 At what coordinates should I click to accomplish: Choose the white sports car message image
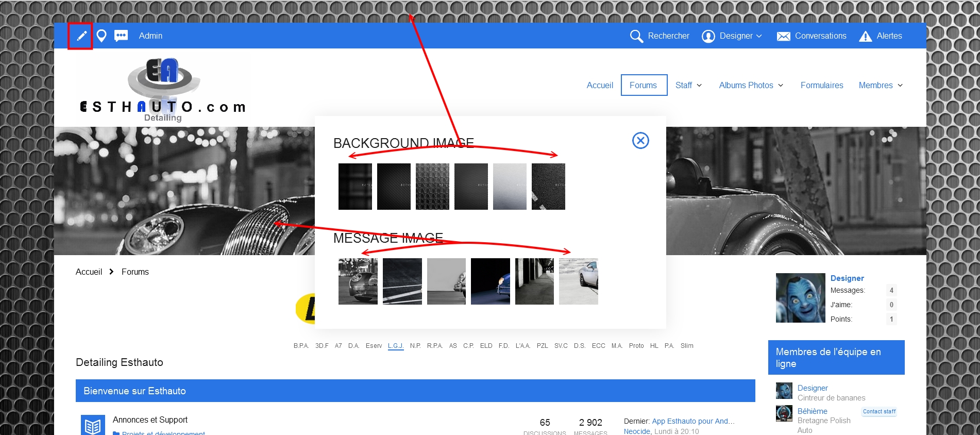pyautogui.click(x=579, y=281)
